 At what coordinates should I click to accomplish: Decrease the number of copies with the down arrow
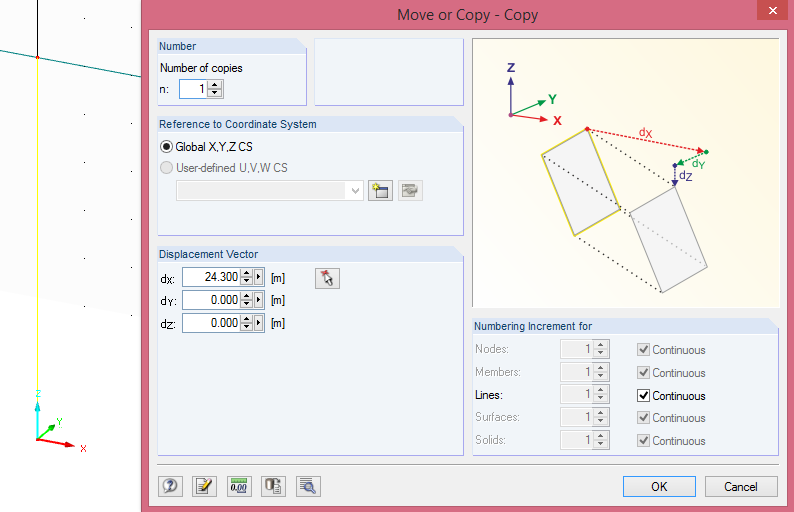point(215,93)
